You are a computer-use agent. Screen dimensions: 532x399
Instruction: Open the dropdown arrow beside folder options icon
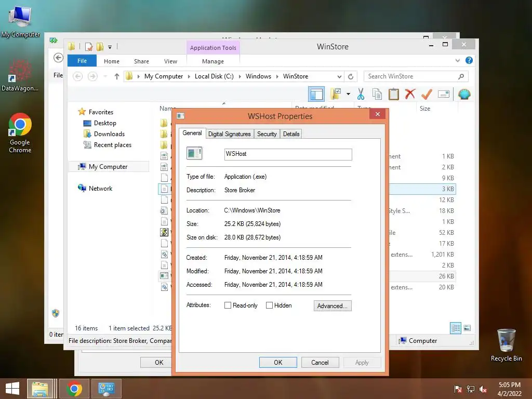[x=348, y=94]
